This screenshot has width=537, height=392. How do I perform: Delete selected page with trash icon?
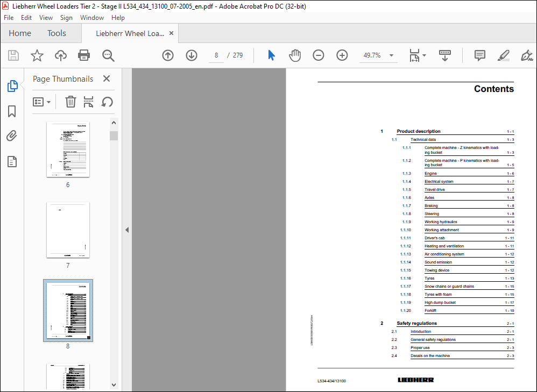(x=70, y=102)
